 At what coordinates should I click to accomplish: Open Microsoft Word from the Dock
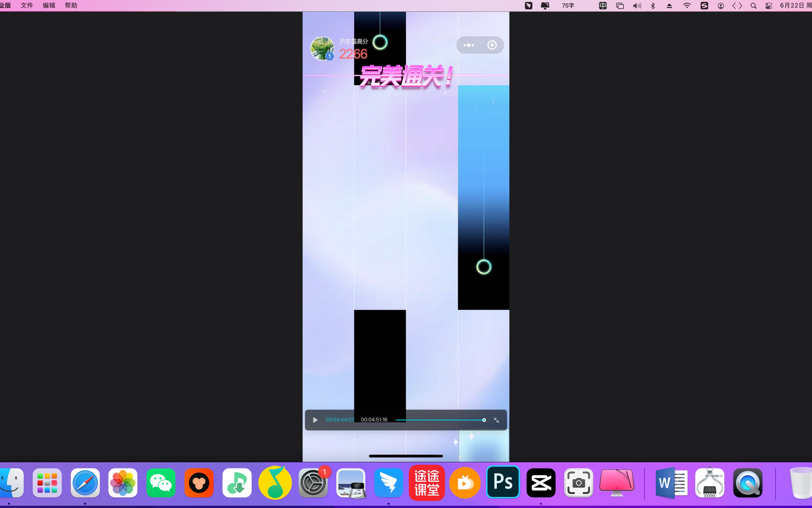click(x=672, y=483)
